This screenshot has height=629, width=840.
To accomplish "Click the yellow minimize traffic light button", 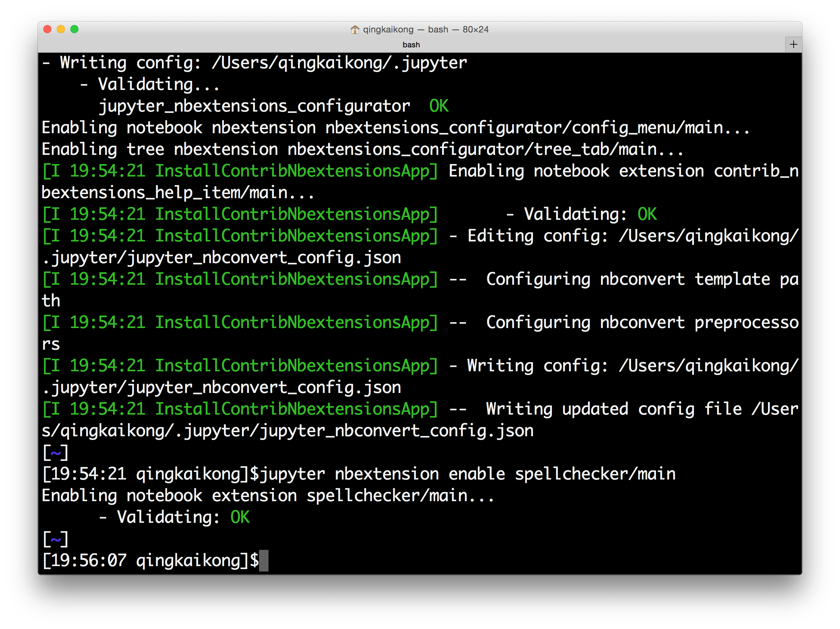I will [x=61, y=28].
